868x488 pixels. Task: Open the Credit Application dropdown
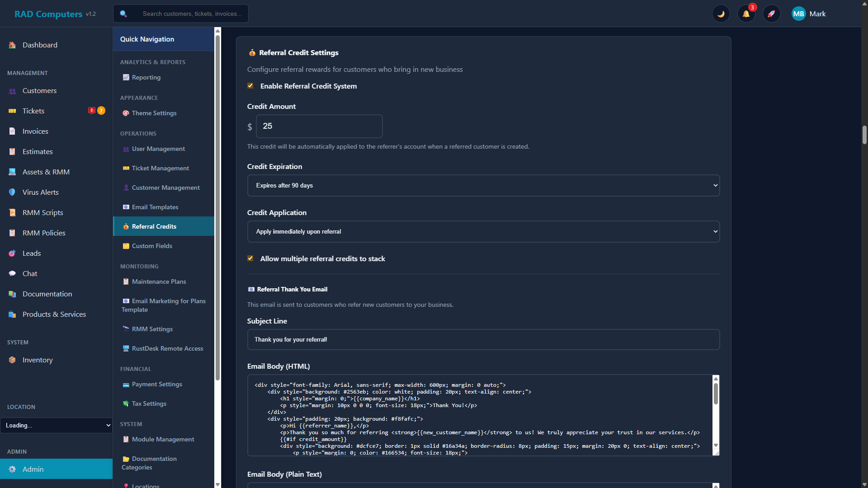point(483,231)
